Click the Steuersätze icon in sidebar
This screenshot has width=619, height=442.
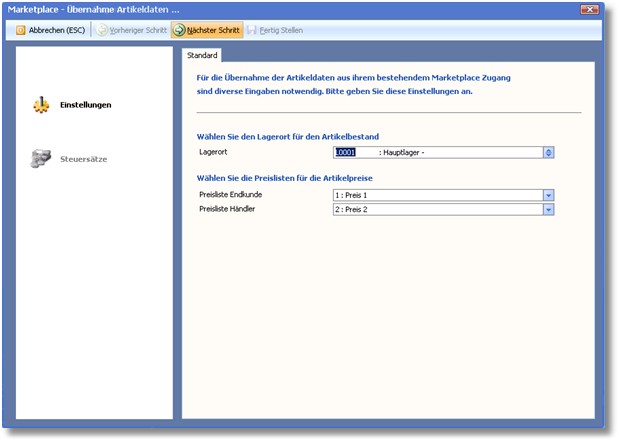[x=41, y=157]
